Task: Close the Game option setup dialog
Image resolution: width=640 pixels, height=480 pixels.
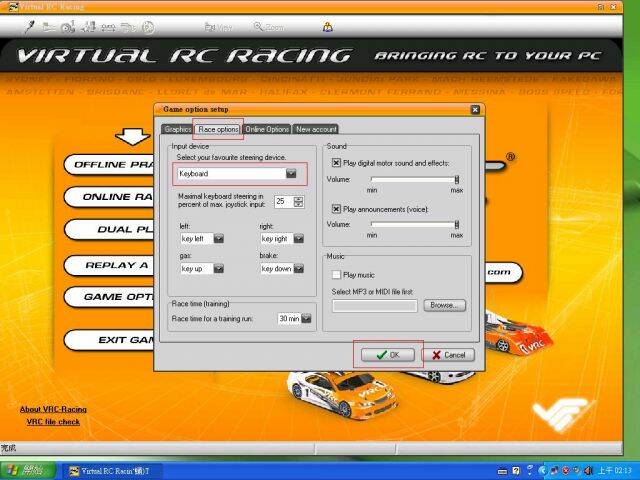Action: coord(475,109)
